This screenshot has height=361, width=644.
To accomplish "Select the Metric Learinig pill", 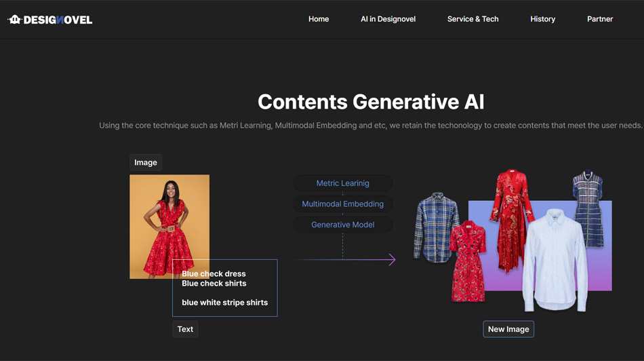I will 342,183.
